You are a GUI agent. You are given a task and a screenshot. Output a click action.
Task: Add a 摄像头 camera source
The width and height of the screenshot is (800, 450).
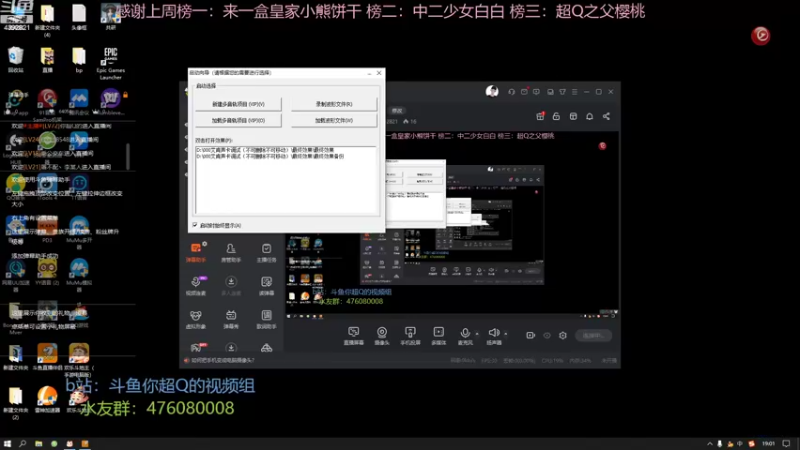382,336
